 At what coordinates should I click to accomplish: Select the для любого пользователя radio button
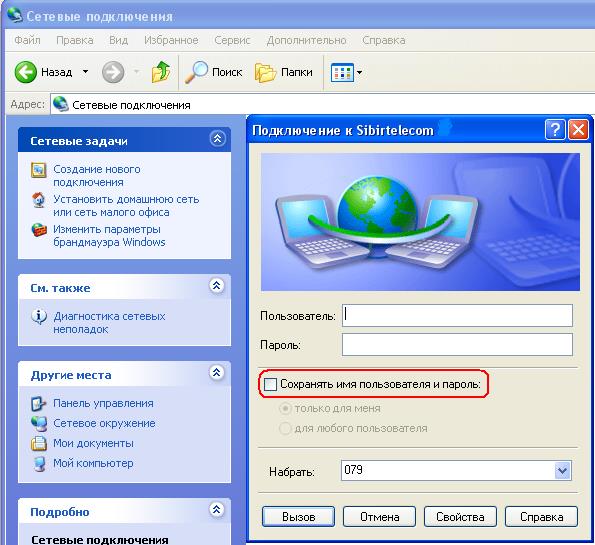click(x=285, y=428)
